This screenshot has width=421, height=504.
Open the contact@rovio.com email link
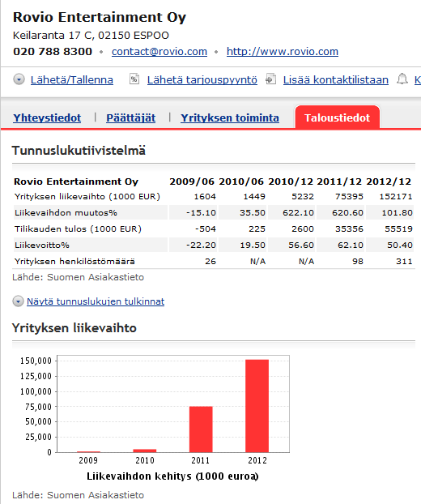point(159,51)
